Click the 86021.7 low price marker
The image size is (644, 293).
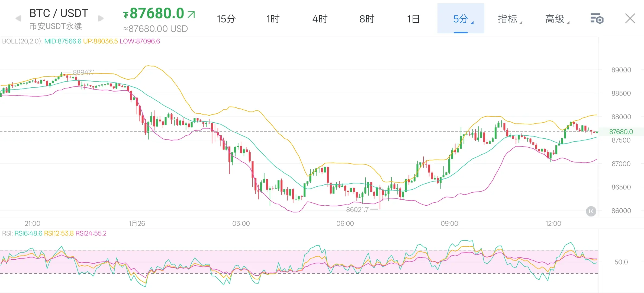coord(357,209)
